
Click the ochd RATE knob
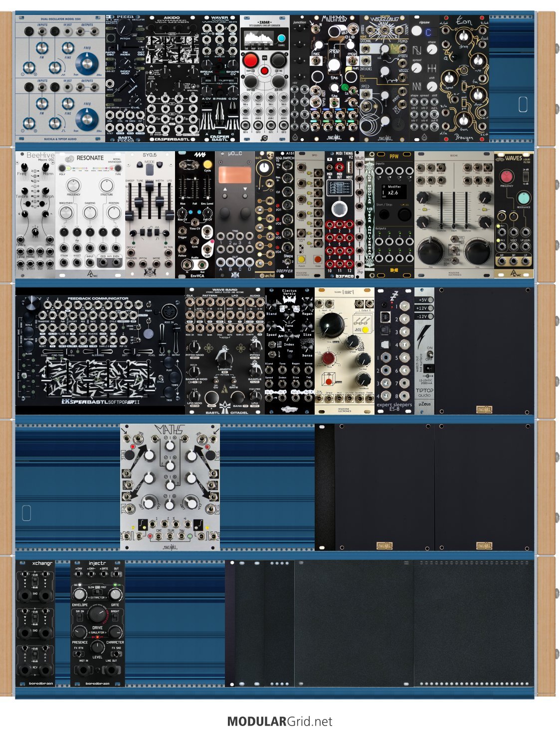tap(264, 168)
